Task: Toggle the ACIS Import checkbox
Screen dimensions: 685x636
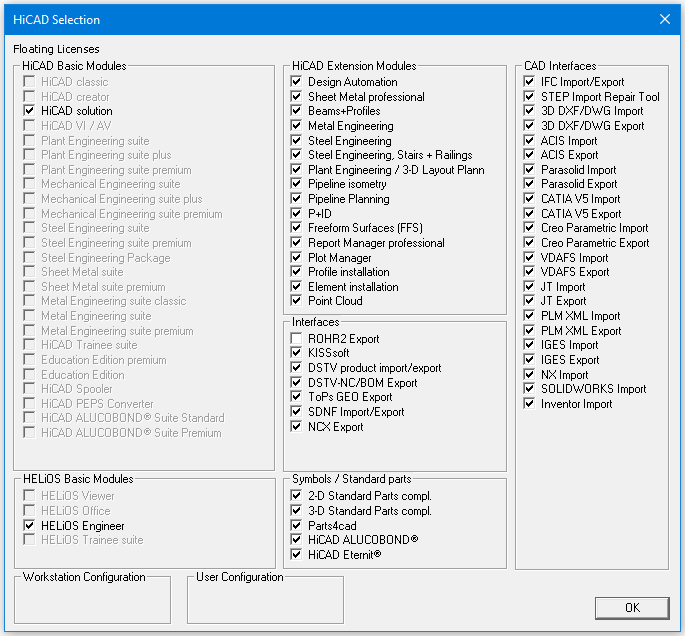Action: coord(529,141)
